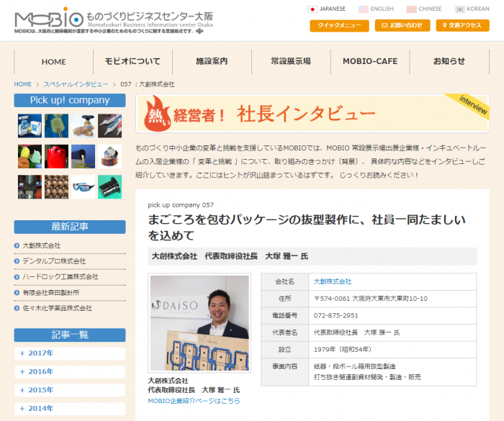504x421 pixels.
Task: Open the first blue device thumbnail
Action: pyautogui.click(x=30, y=126)
